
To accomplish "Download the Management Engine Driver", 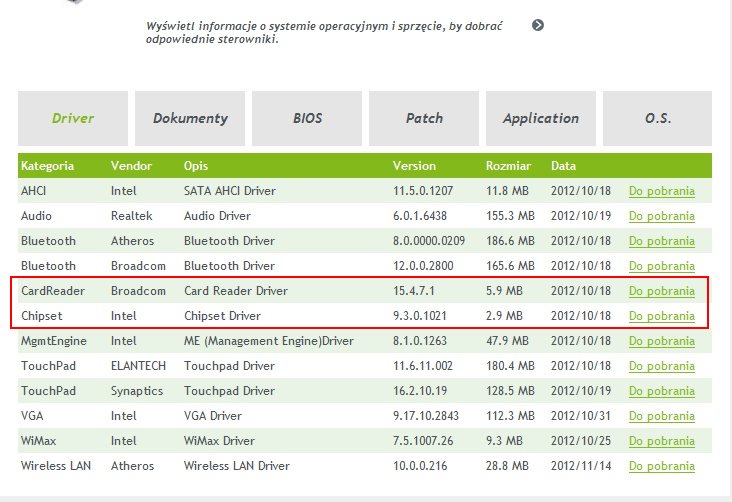I will 662,341.
